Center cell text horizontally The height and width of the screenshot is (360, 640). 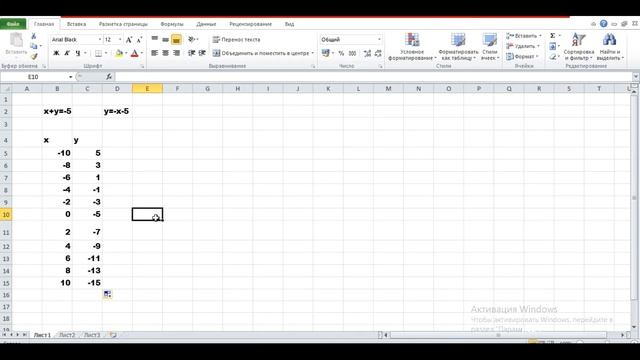click(165, 53)
